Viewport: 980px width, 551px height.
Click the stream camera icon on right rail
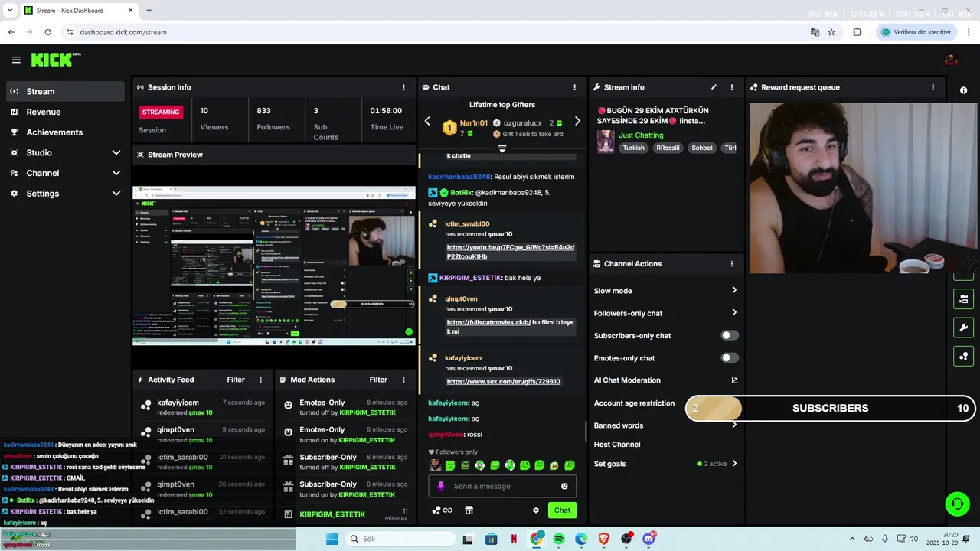[x=963, y=298]
